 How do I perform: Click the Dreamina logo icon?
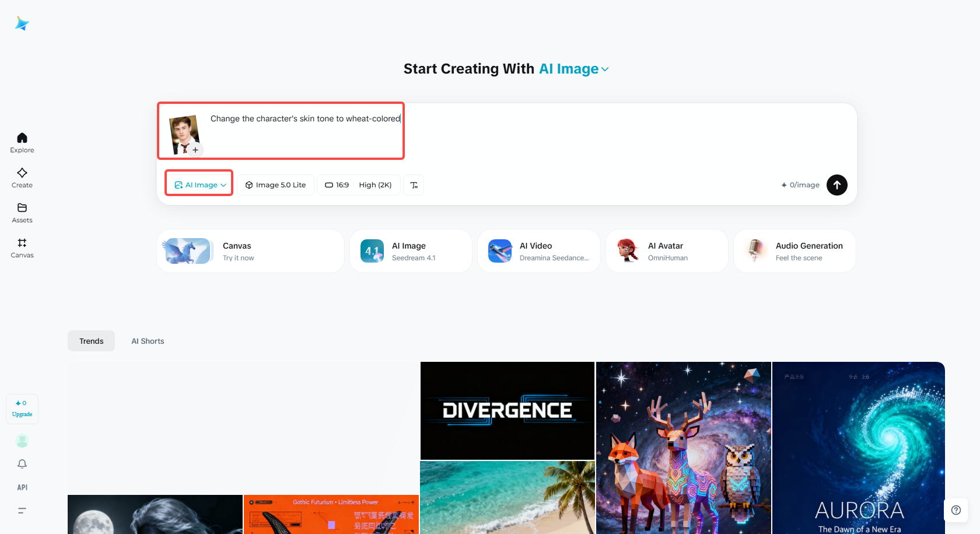click(22, 23)
